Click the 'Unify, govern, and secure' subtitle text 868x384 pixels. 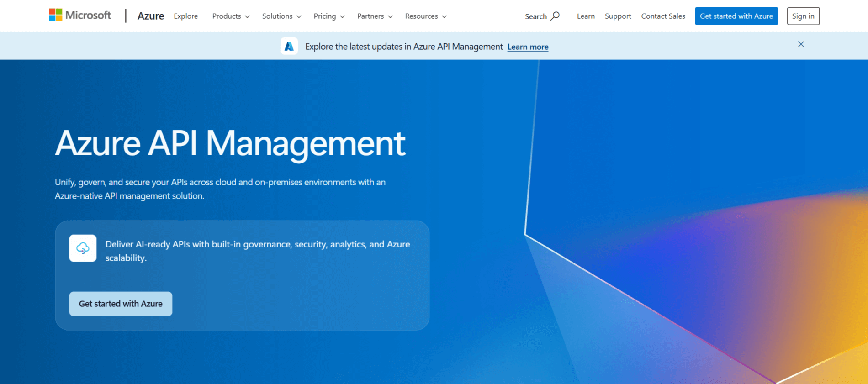220,189
